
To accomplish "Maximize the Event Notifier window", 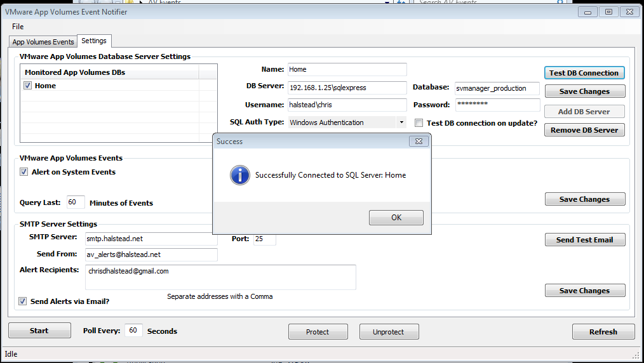I will (x=608, y=11).
